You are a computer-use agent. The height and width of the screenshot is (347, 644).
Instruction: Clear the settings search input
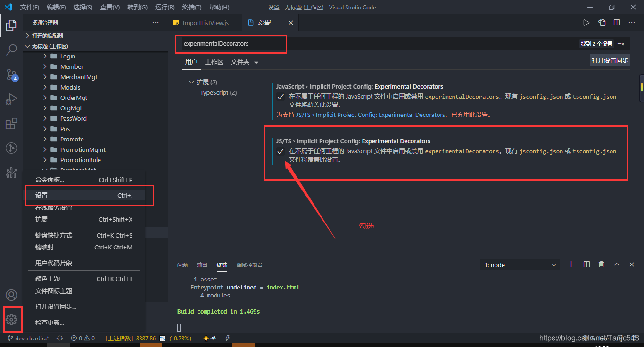click(621, 43)
